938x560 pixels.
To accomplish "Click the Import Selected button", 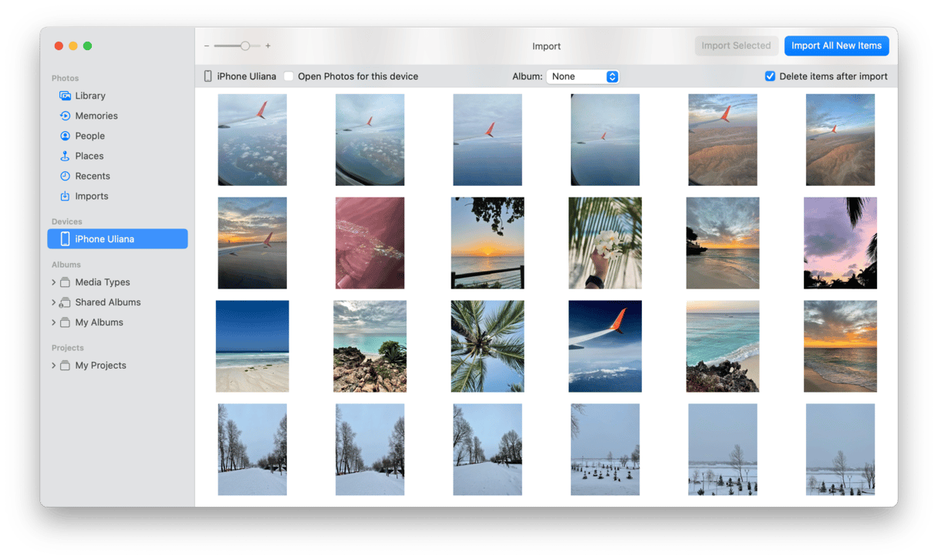I will click(736, 46).
